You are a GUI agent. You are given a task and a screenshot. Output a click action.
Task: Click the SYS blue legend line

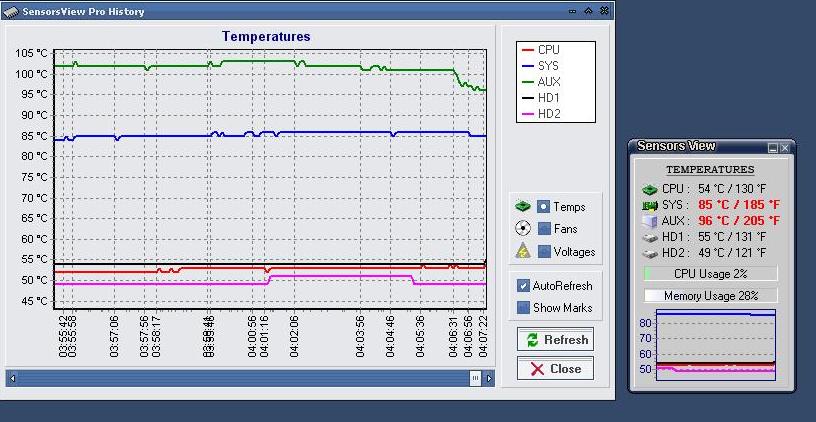coord(528,66)
